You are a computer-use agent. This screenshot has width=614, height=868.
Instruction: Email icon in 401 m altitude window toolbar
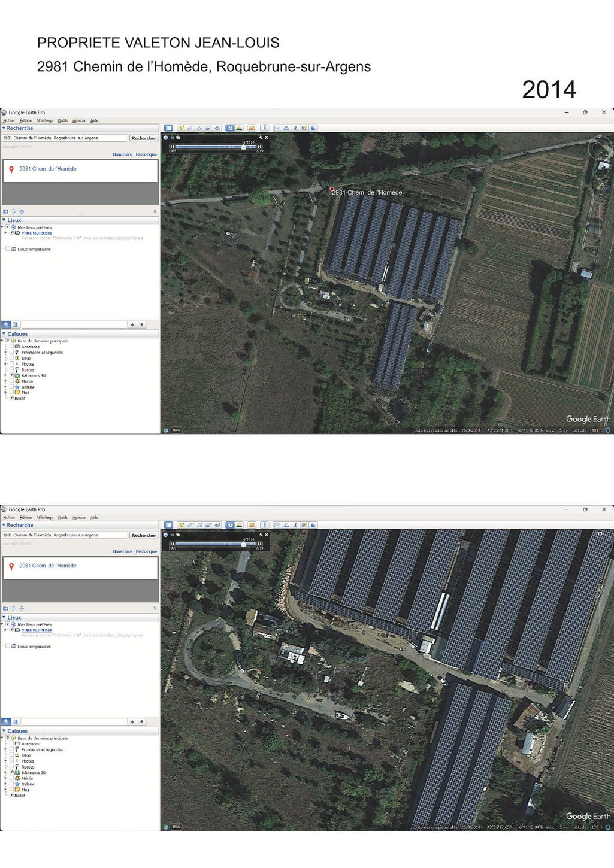(277, 128)
